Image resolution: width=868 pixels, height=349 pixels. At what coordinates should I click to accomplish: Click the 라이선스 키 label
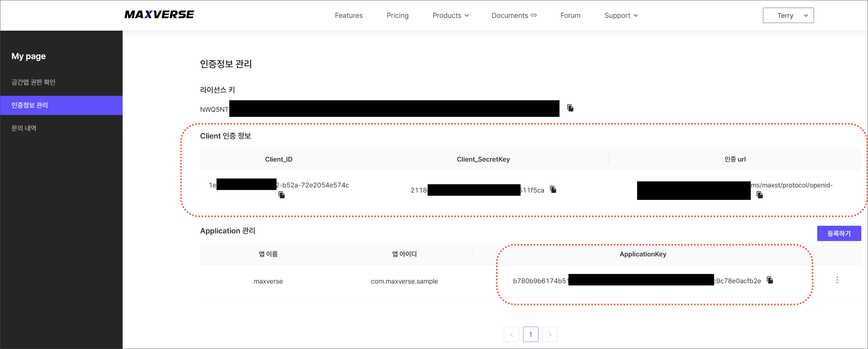217,90
